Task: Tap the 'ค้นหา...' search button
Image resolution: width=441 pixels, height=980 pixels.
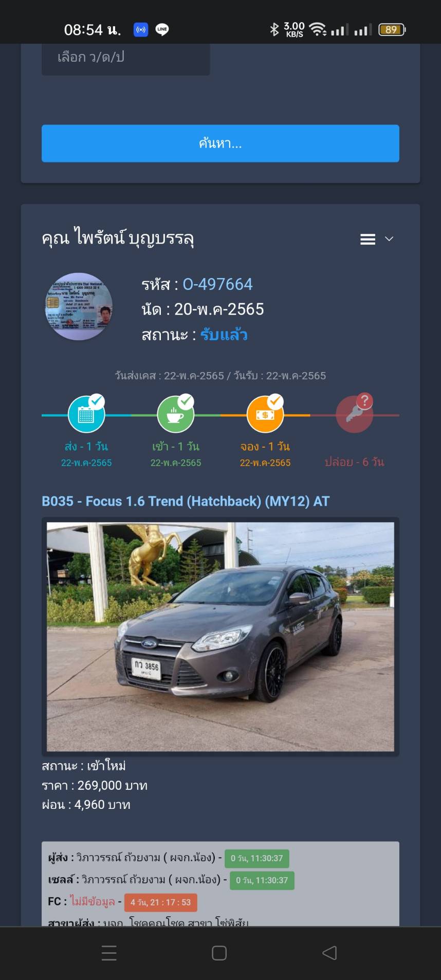Action: [220, 143]
